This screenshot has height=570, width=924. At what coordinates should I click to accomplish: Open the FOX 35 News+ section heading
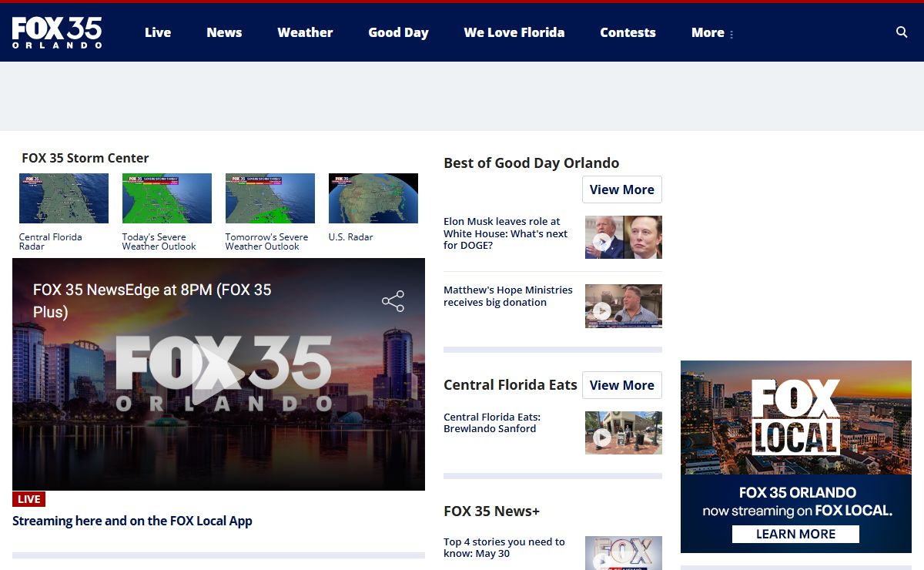(492, 511)
